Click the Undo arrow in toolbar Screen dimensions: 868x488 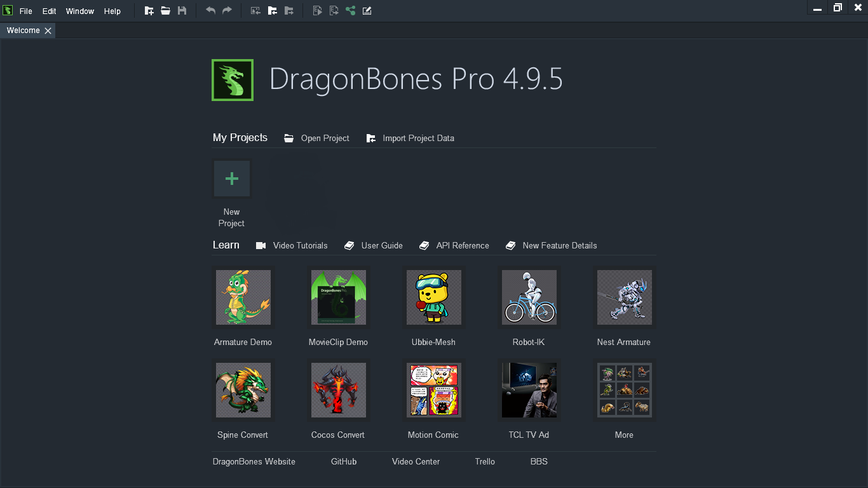coord(211,11)
